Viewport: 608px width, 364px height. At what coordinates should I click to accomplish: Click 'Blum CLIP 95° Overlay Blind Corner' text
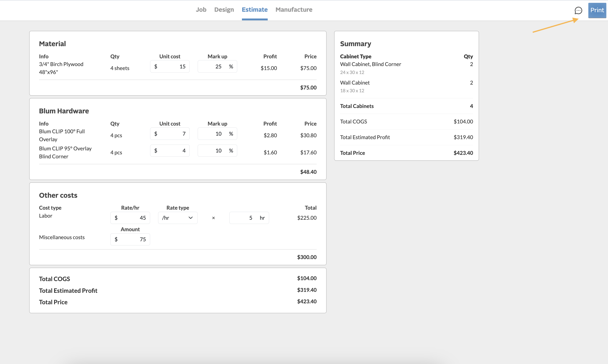(x=65, y=152)
